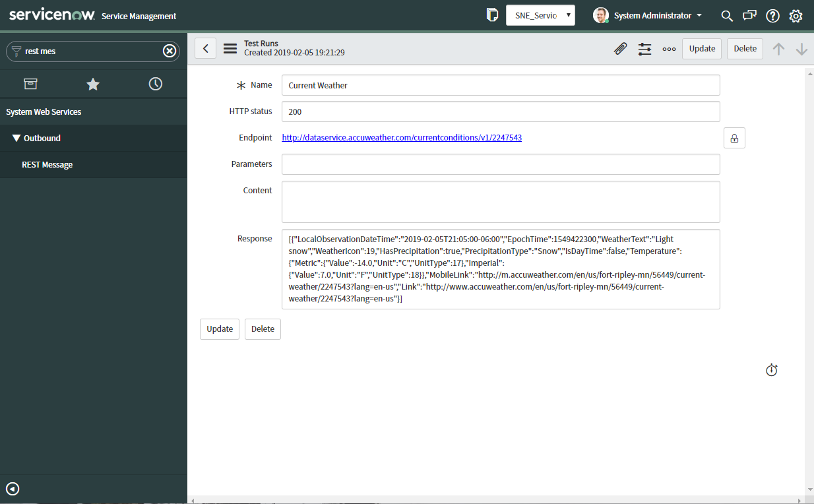Open the response time timer indicator
The width and height of the screenshot is (814, 504).
coord(771,370)
